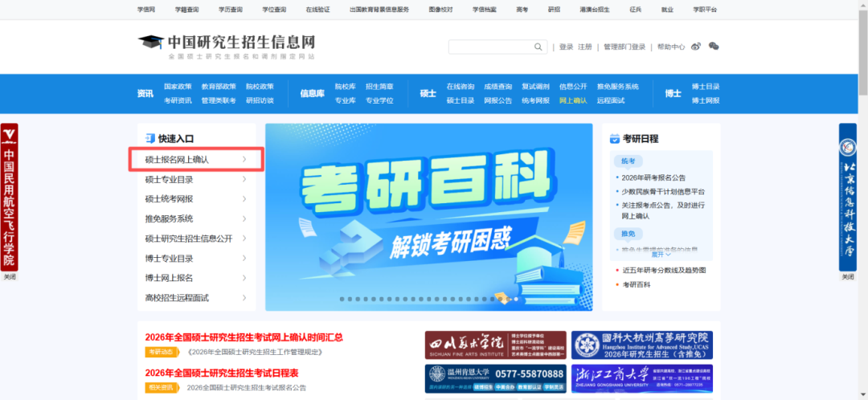Click the arrow beside 博士专业目录

pyautogui.click(x=244, y=259)
